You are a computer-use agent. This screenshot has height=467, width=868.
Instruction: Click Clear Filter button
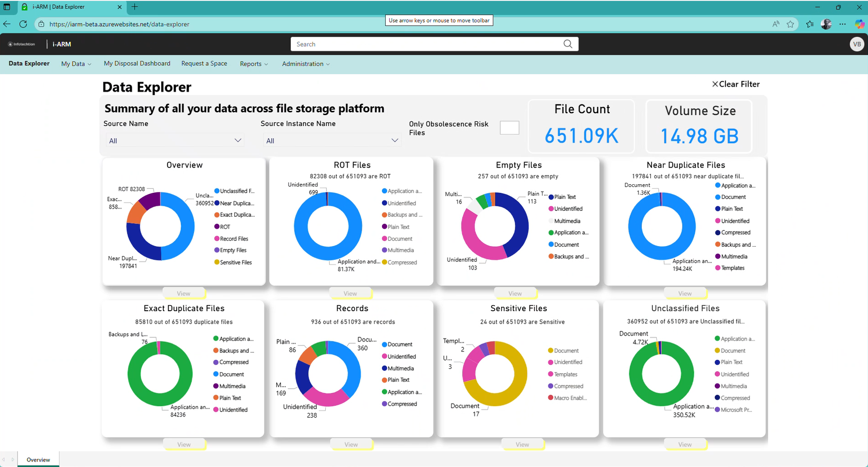pyautogui.click(x=736, y=84)
